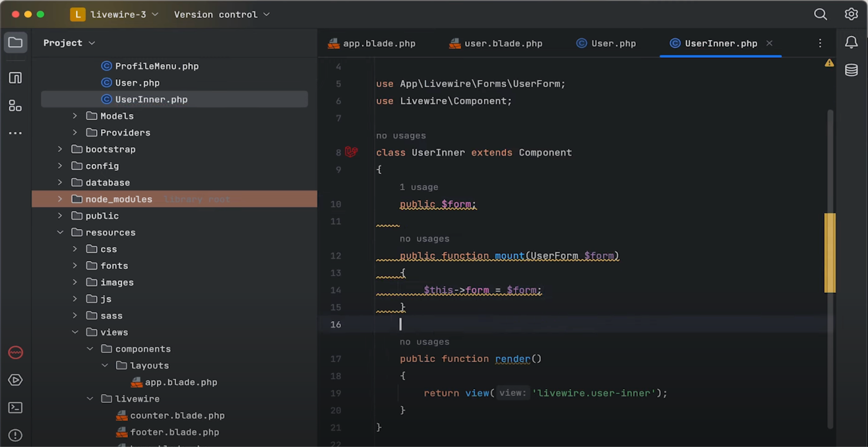Click the 'livewire.user-inner' string
Screen dimensions: 868x447
[594, 393]
